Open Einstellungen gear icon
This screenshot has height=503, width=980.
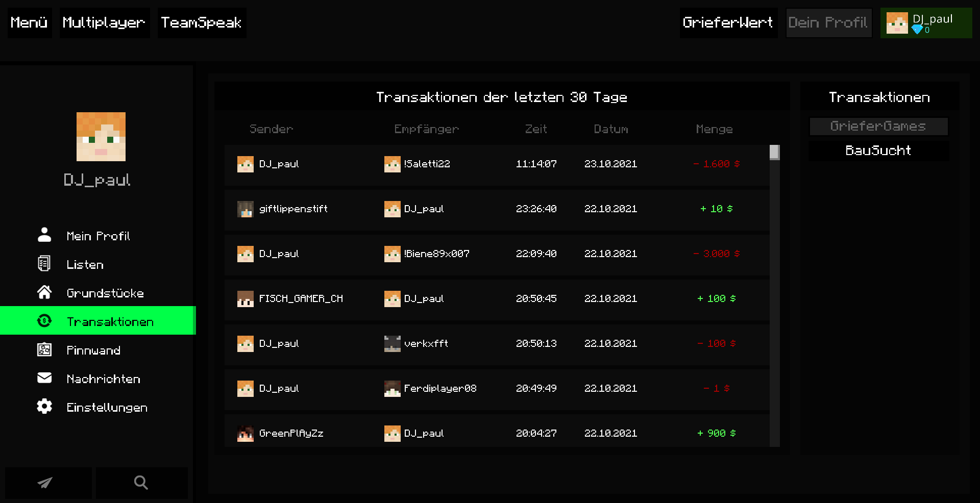click(44, 406)
